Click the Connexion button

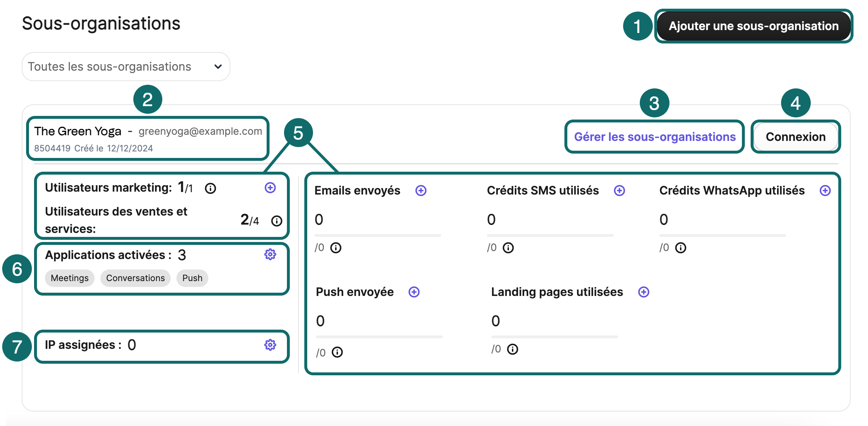click(796, 137)
